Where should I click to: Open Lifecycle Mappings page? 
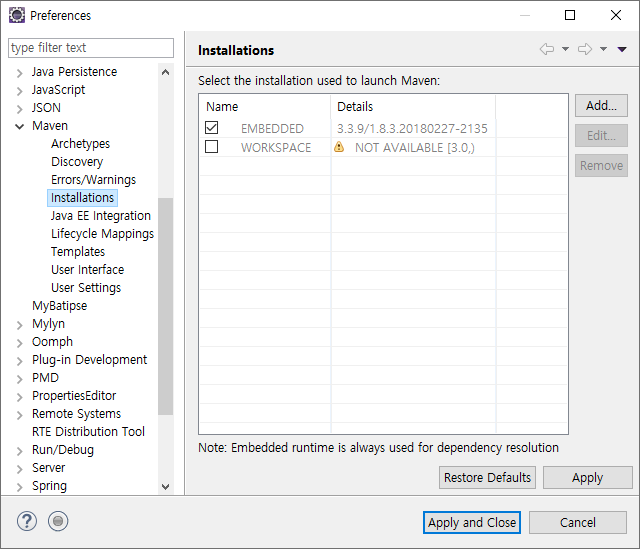pyautogui.click(x=102, y=233)
